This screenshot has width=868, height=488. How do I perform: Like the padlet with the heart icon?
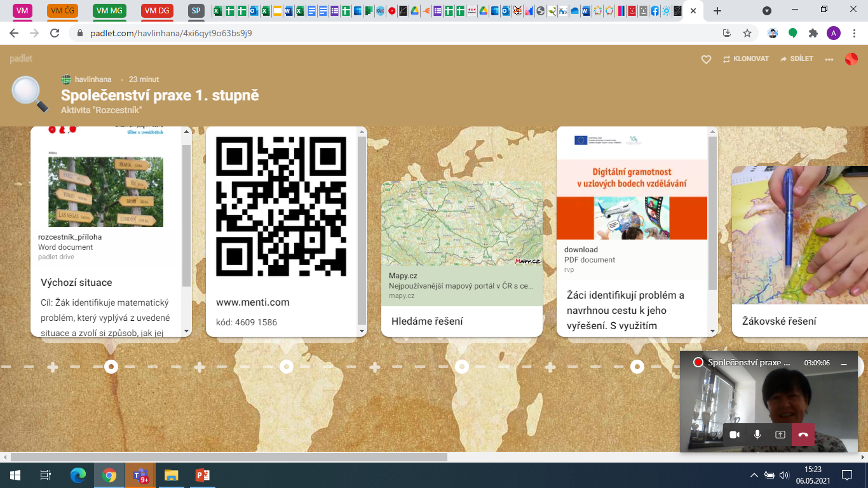pos(705,59)
